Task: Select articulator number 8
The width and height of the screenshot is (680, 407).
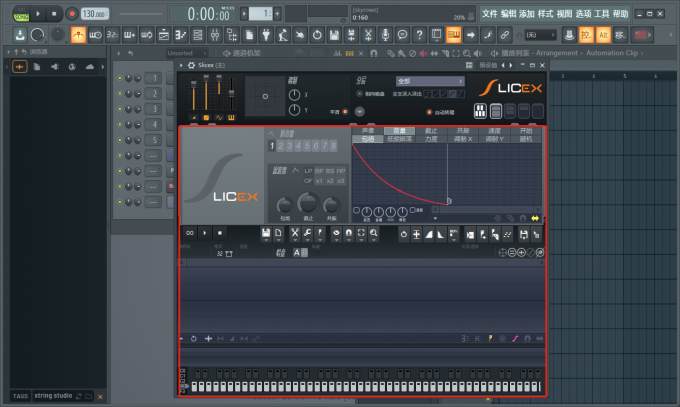Action: click(x=333, y=146)
